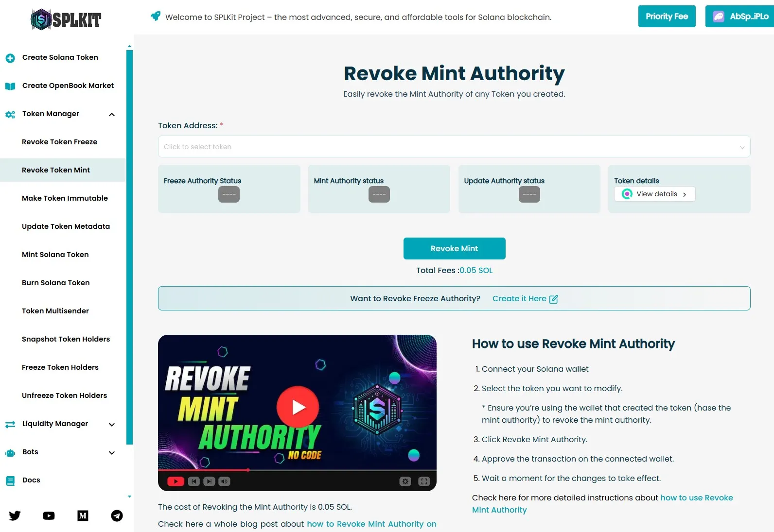This screenshot has width=774, height=532.
Task: Toggle video fullscreen
Action: point(424,481)
